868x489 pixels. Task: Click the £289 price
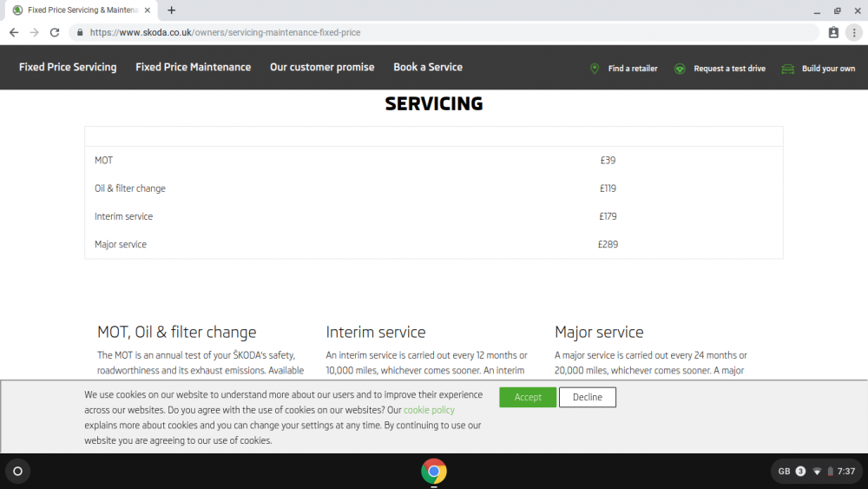(608, 244)
